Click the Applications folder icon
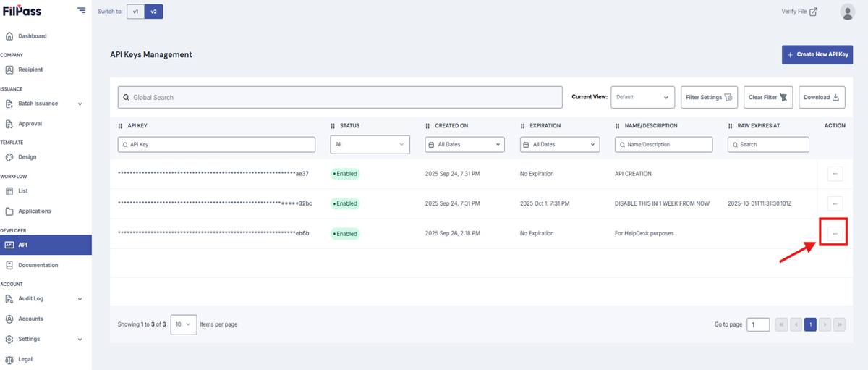 point(9,211)
